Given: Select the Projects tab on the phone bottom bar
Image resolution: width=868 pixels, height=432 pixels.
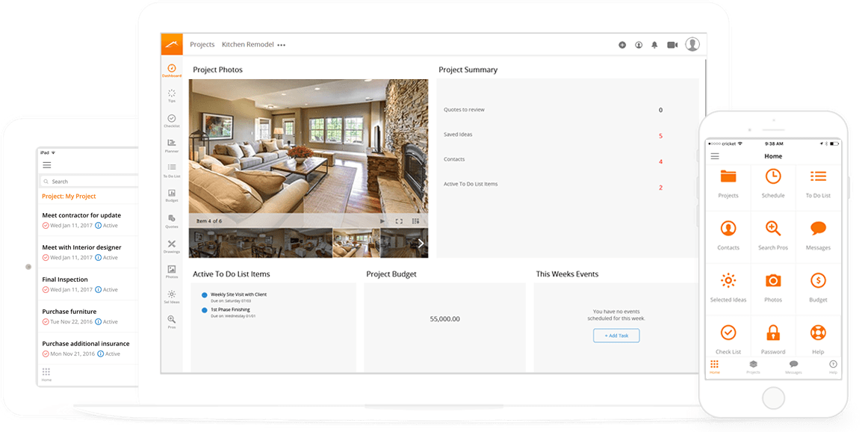Looking at the screenshot, I should 753,367.
